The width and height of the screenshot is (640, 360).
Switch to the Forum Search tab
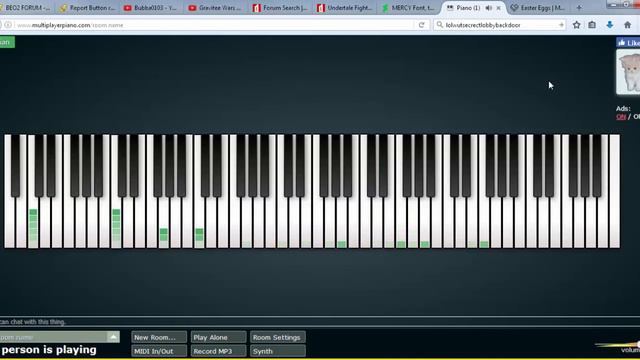coord(280,7)
